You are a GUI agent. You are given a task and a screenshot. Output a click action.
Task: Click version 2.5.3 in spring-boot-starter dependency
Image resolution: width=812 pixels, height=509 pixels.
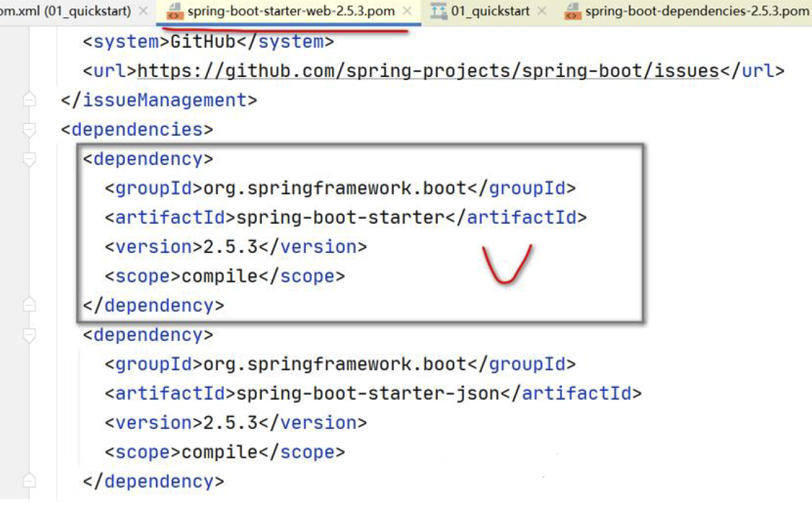pos(235,247)
